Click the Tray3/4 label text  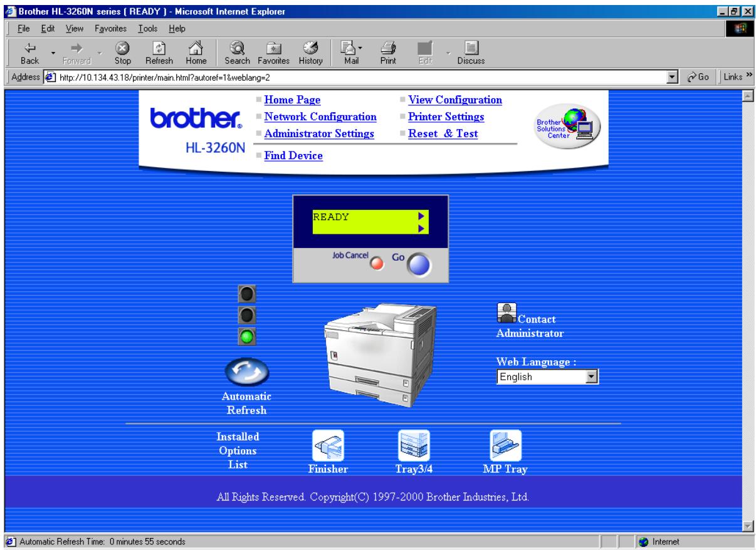414,469
